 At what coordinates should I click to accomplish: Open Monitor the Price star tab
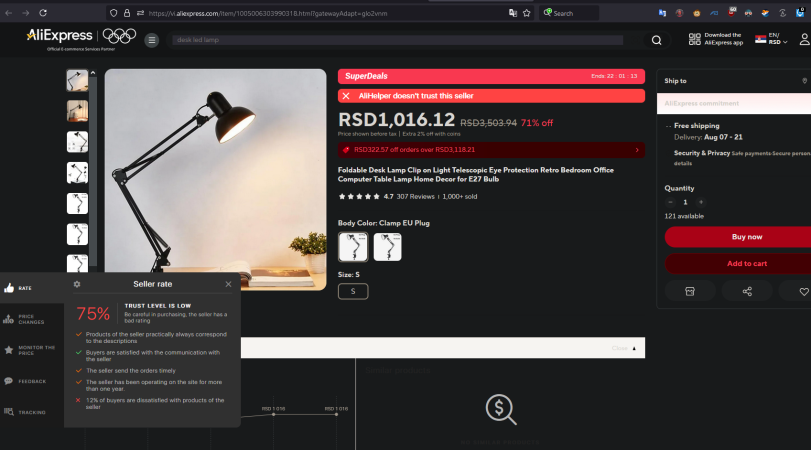point(10,351)
